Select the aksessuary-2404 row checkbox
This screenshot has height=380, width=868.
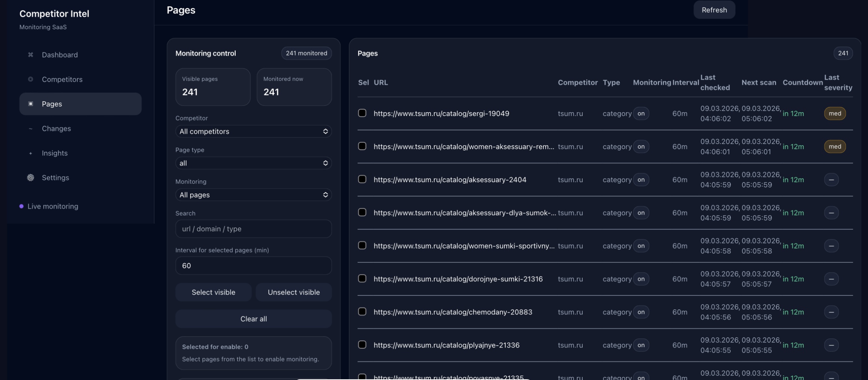pos(362,180)
